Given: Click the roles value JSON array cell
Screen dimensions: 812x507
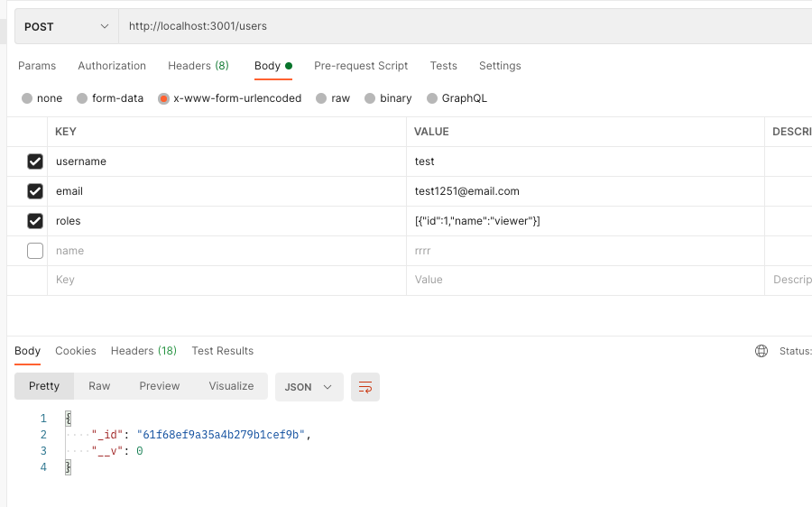Looking at the screenshot, I should tap(586, 221).
